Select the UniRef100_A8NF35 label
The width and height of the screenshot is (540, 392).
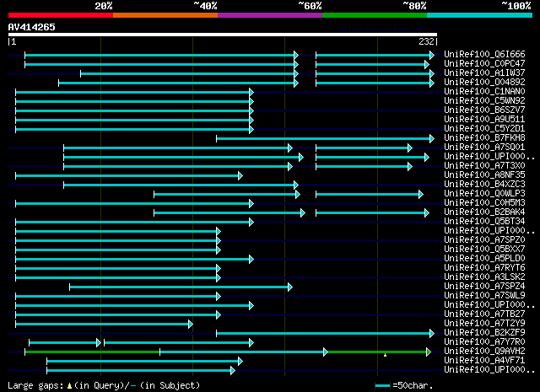(x=484, y=175)
